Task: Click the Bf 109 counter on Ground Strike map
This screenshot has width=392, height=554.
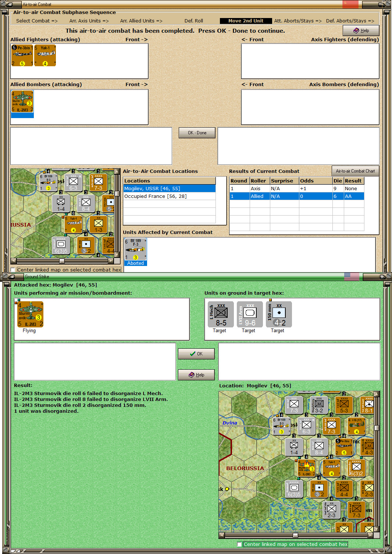Action: point(281,426)
